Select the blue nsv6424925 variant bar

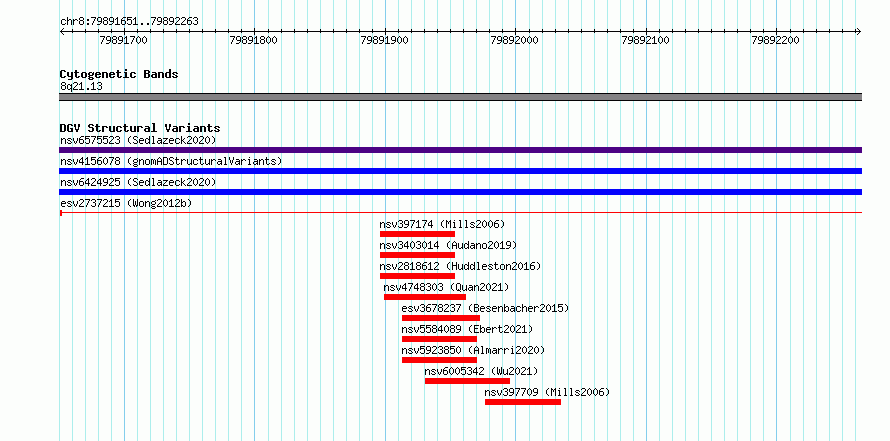[460, 192]
